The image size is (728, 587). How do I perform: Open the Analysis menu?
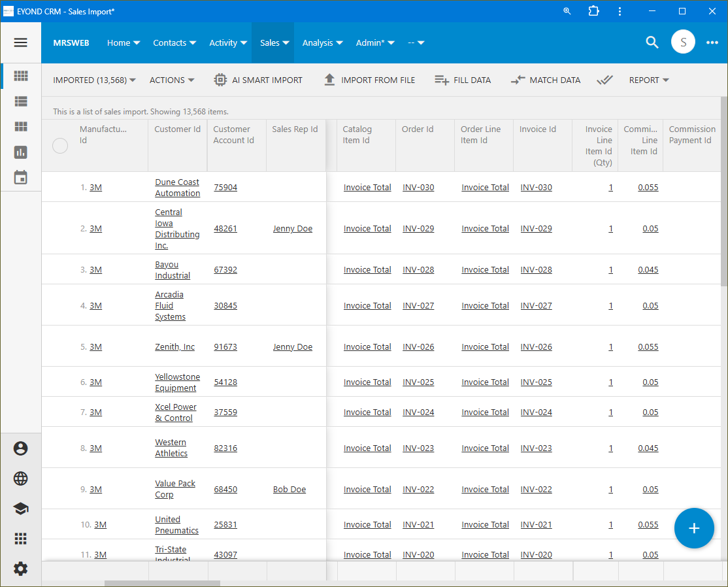[x=322, y=42]
